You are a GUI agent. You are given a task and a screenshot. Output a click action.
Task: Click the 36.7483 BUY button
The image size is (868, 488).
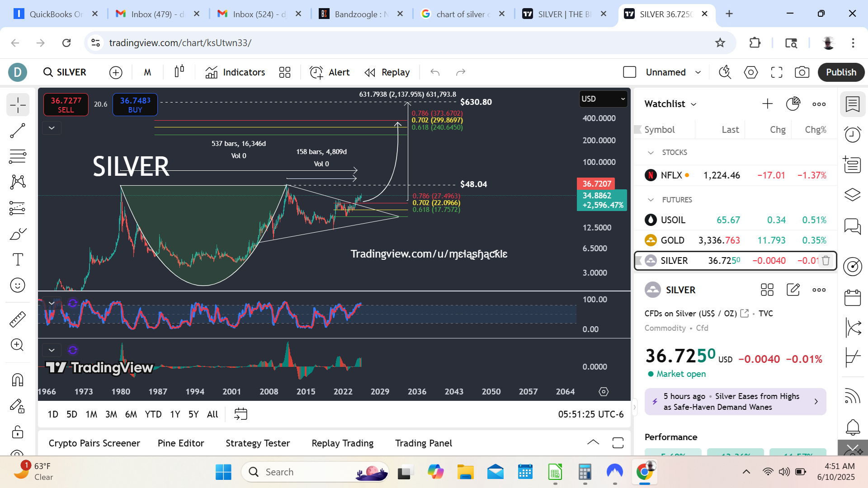click(x=135, y=104)
